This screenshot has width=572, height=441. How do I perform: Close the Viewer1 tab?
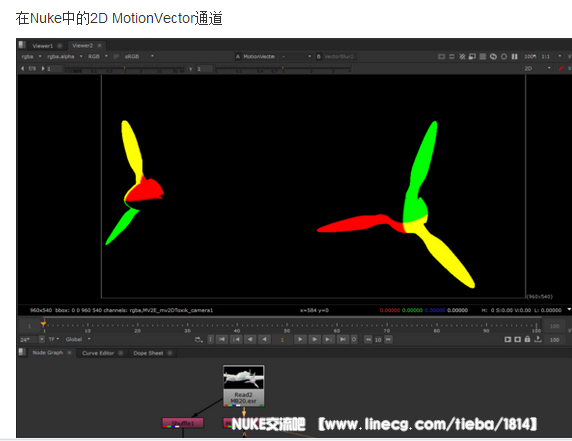[x=60, y=46]
